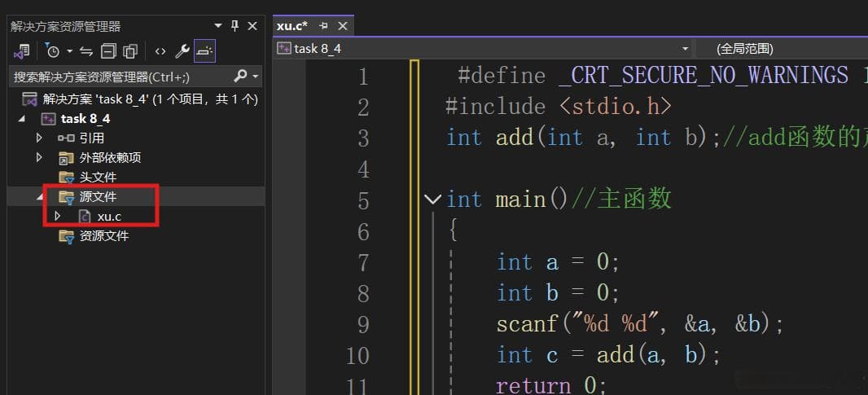This screenshot has height=395, width=868.
Task: Open the Solution Explorer window options arrow
Action: (218, 26)
